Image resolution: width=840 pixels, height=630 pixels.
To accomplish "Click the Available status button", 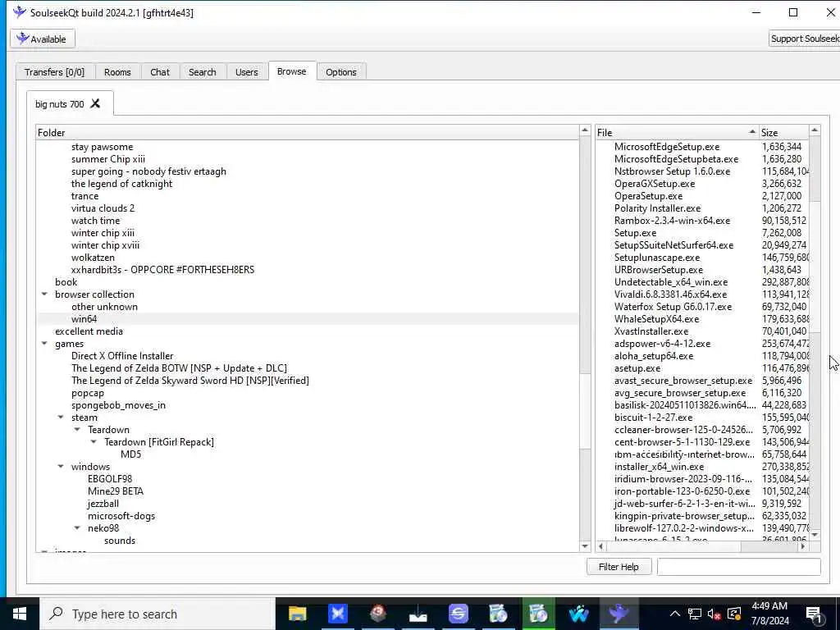I will pyautogui.click(x=43, y=39).
